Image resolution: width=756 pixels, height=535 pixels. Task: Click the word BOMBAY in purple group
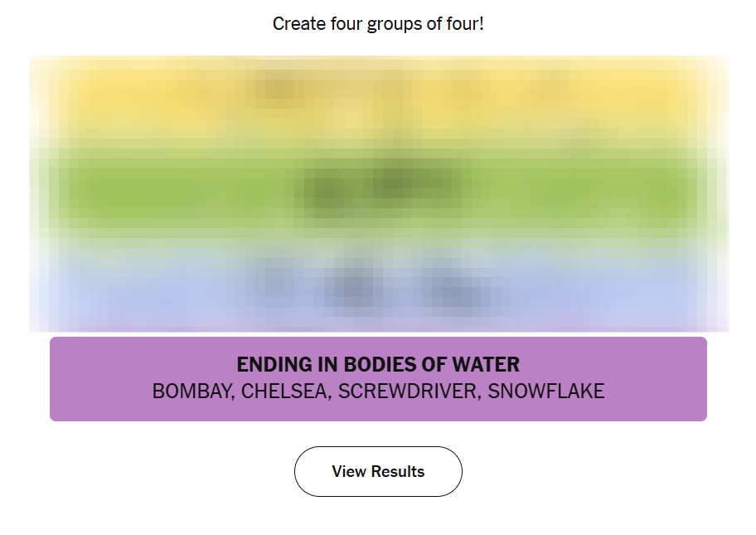[190, 392]
